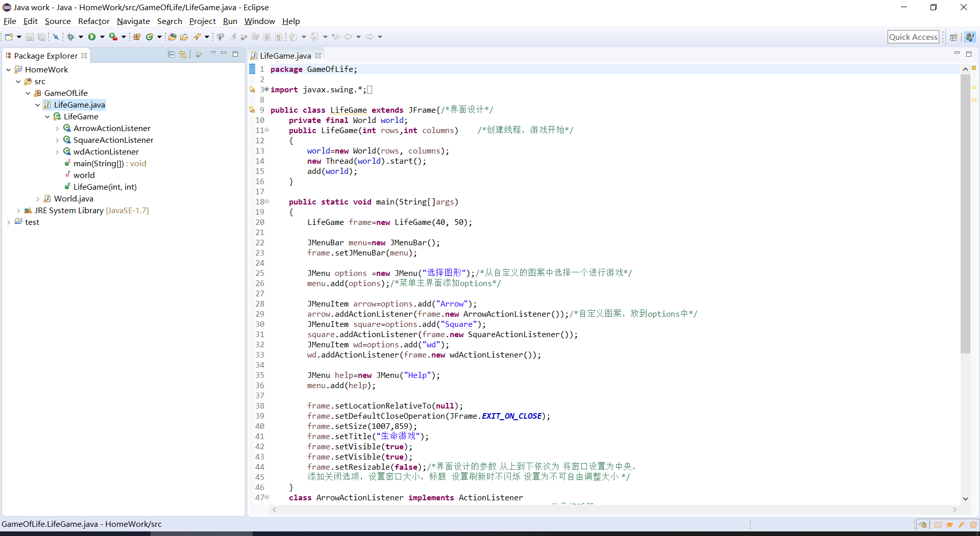980x536 pixels.
Task: Click the New Java Package icon
Action: click(137, 37)
